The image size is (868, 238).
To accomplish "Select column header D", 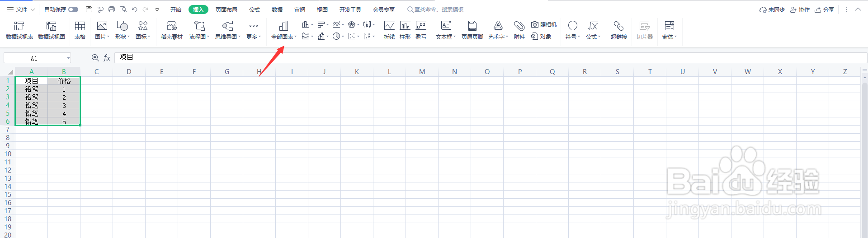I will pos(129,72).
